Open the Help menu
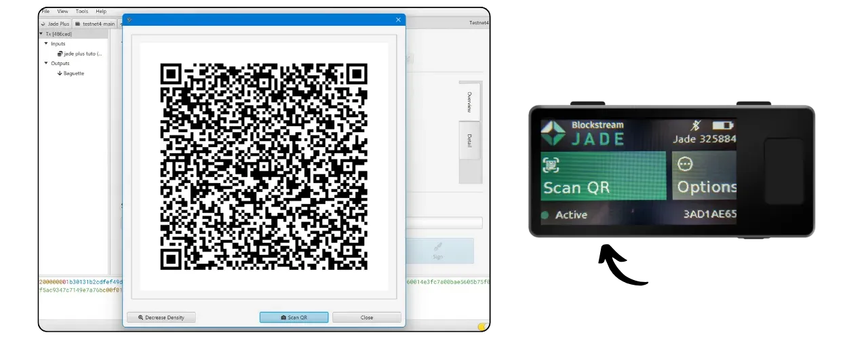Image resolution: width=868 pixels, height=339 pixels. (x=101, y=12)
